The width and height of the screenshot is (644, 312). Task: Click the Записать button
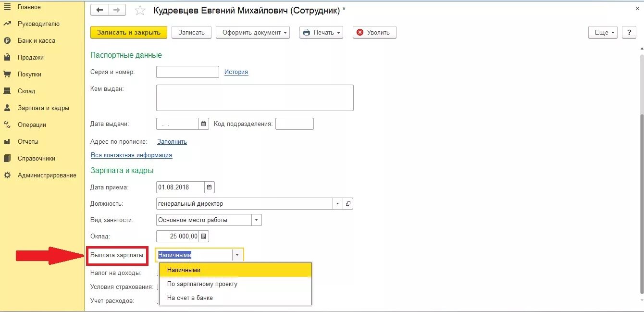coord(191,32)
